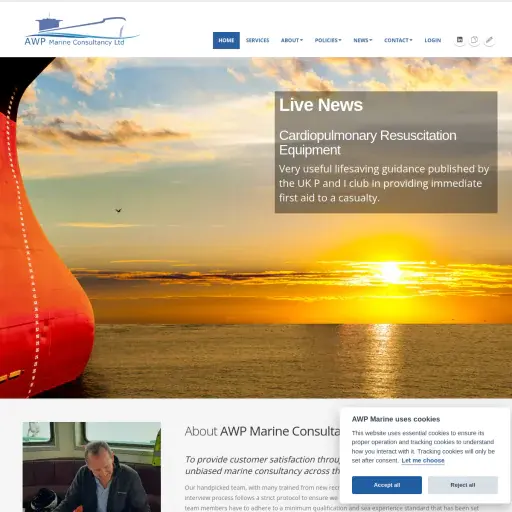This screenshot has height=512, width=512.
Task: Click the Live News heading
Action: pos(321,105)
